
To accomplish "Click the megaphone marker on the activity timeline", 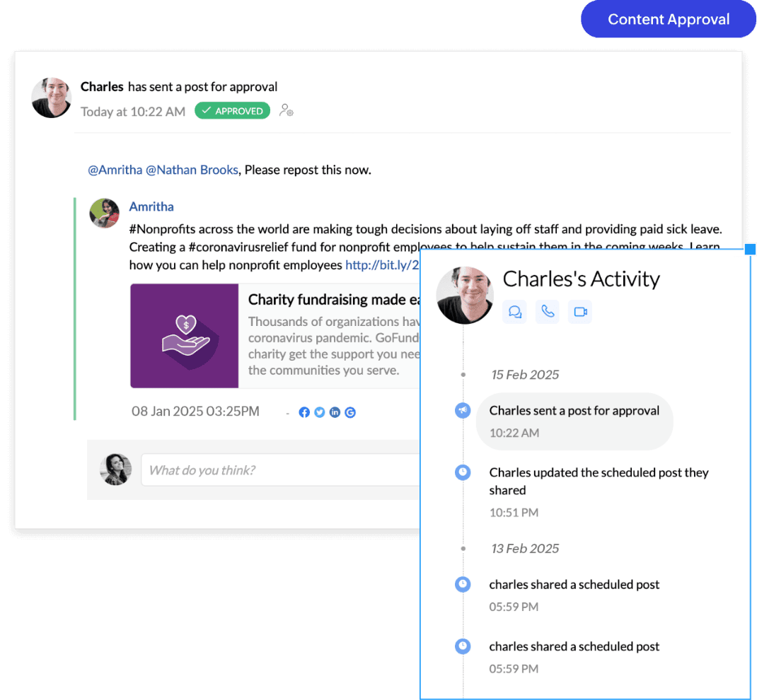I will tap(463, 410).
